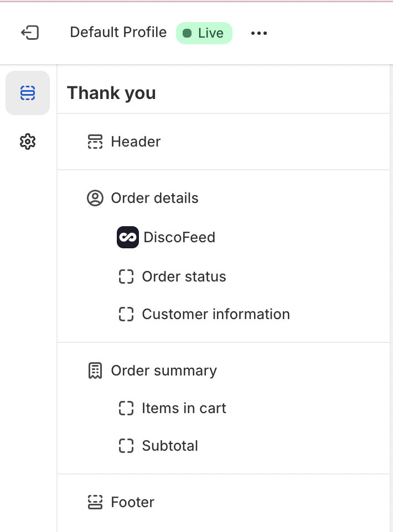Click the Order details person icon
Image resolution: width=393 pixels, height=532 pixels.
pos(95,198)
